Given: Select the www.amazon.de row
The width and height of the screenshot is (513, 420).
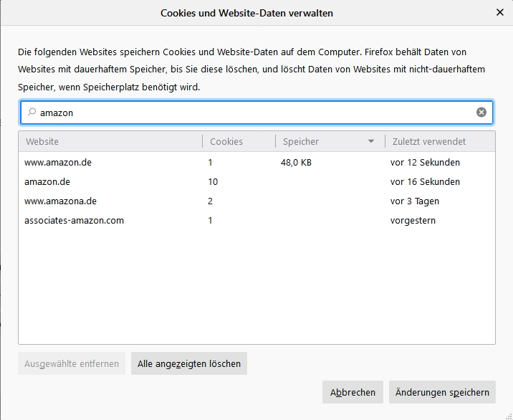Looking at the screenshot, I should [x=256, y=163].
